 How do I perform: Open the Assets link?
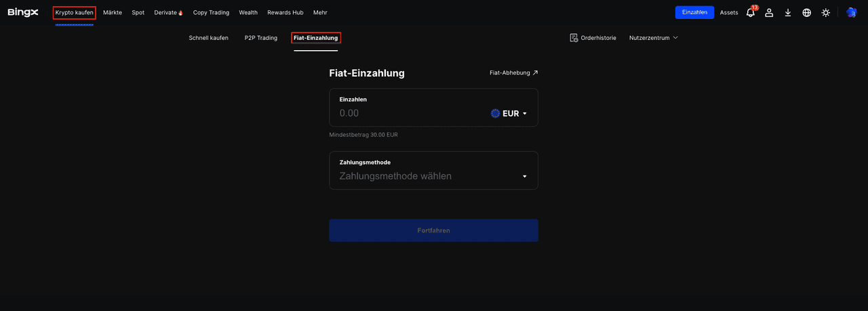coord(729,12)
